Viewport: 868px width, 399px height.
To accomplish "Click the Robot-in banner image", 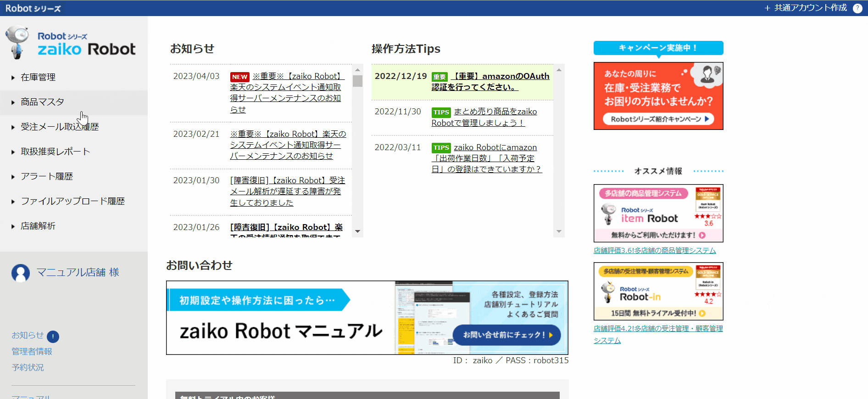I will tap(658, 292).
